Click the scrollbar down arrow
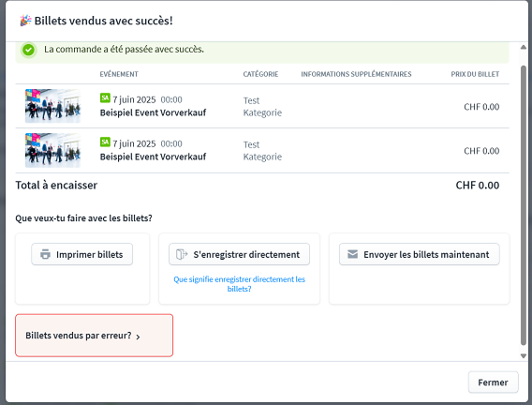This screenshot has height=405, width=532. [x=524, y=356]
